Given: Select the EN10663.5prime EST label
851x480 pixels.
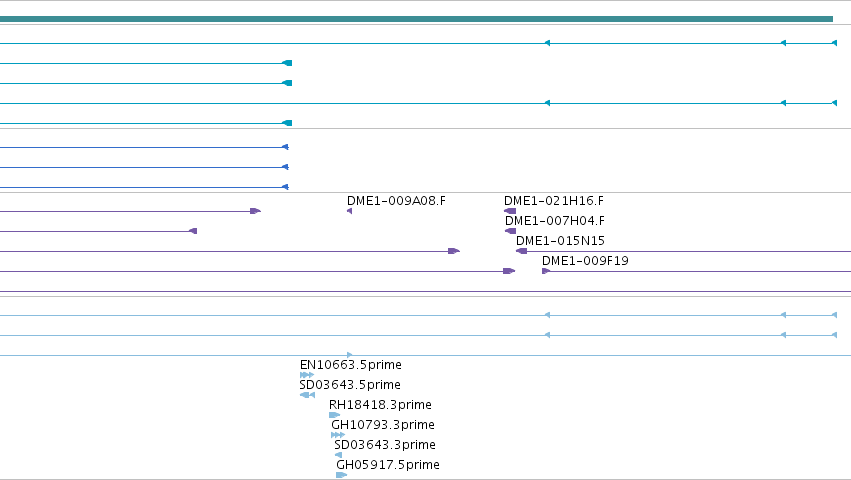Looking at the screenshot, I should 351,365.
